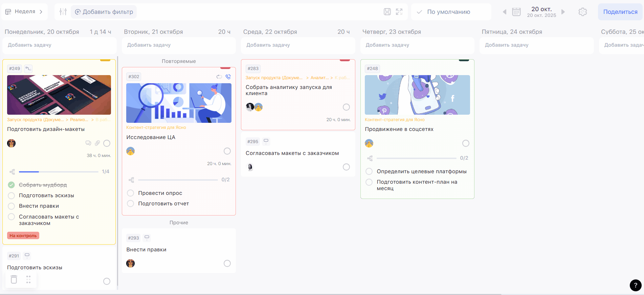Image resolution: width=644 pixels, height=295 pixels.
Task: Click the save view floppy disk icon
Action: coord(387,12)
